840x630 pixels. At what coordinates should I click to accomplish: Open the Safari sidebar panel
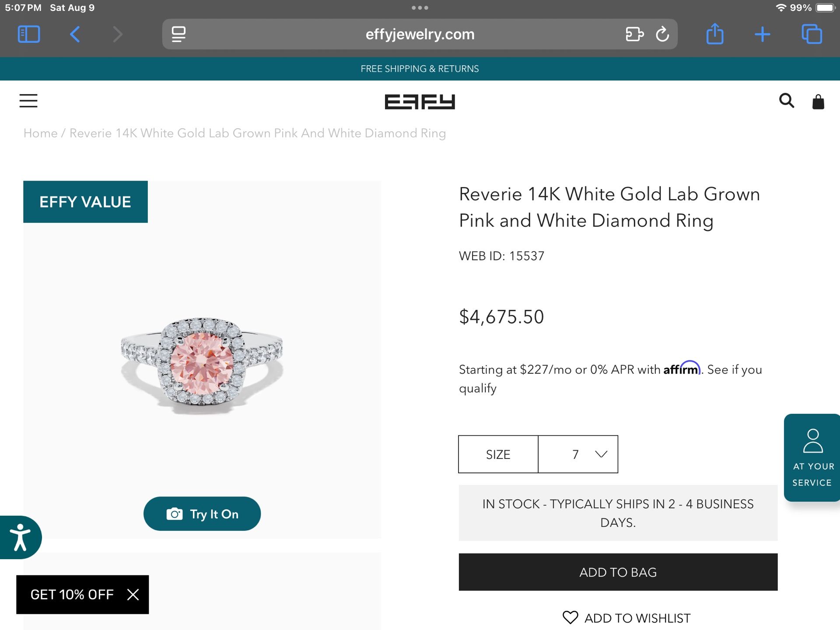29,34
